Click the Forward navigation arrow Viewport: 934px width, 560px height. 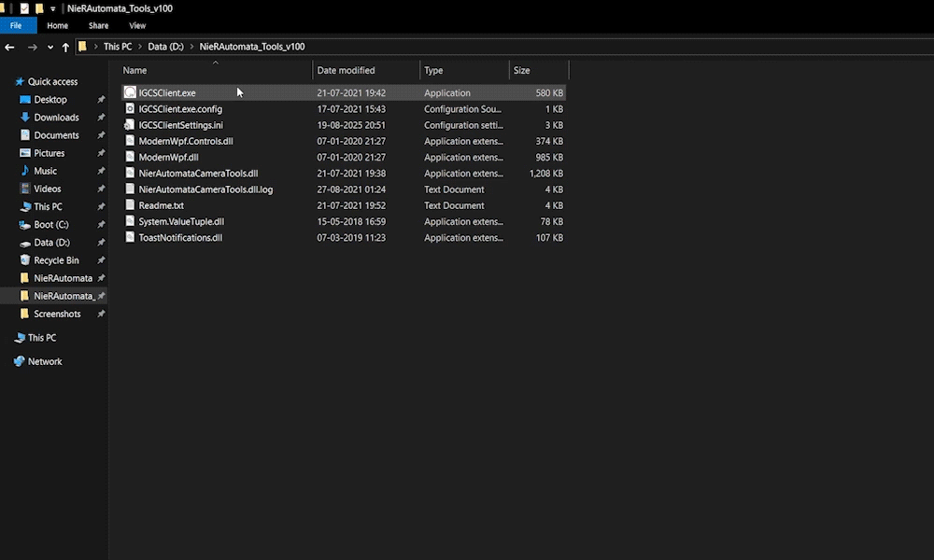[x=32, y=47]
